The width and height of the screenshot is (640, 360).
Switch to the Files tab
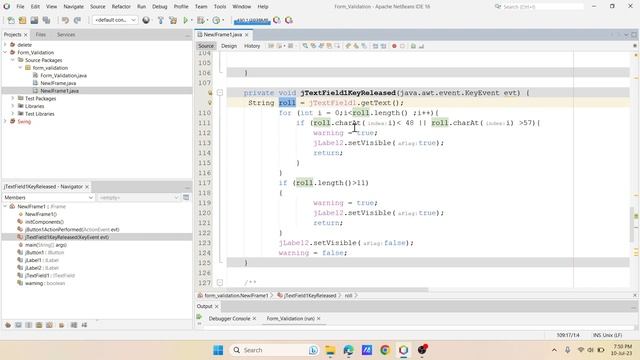coord(40,35)
